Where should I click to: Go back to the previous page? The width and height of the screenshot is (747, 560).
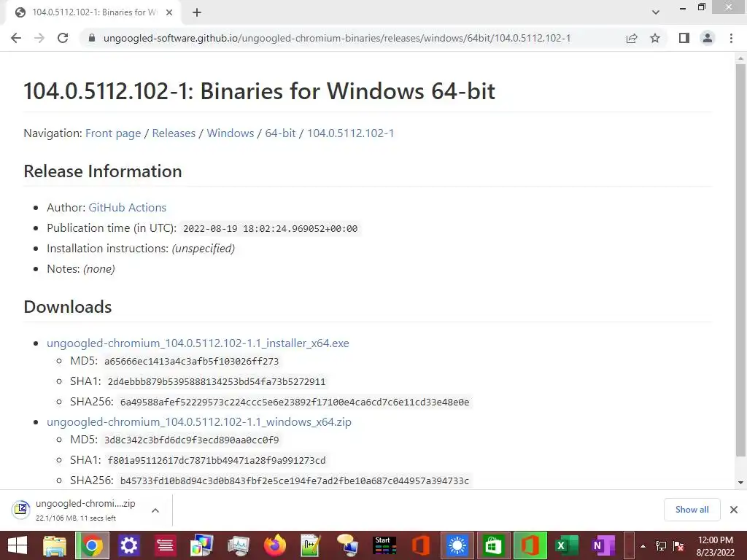(x=16, y=38)
